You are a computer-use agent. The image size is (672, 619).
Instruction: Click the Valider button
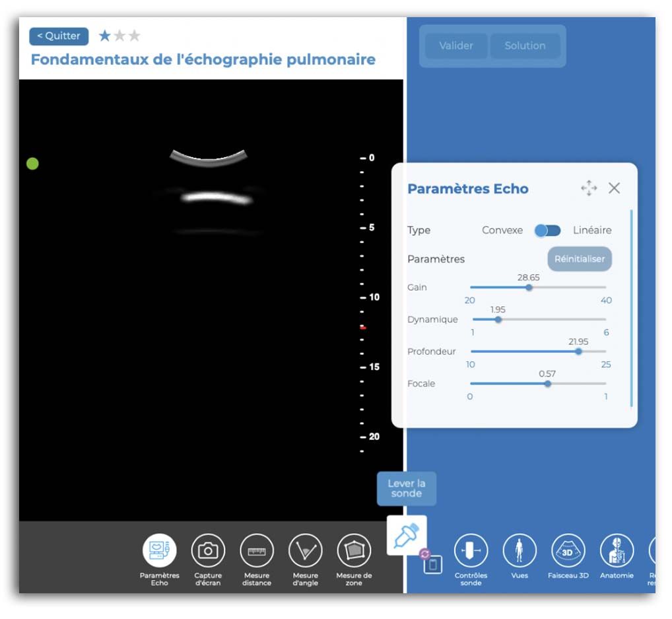(455, 46)
